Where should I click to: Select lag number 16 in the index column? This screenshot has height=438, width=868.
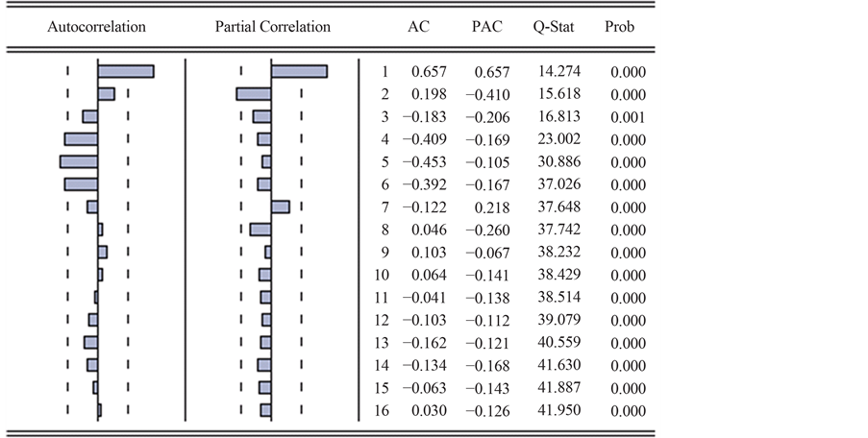pyautogui.click(x=382, y=411)
